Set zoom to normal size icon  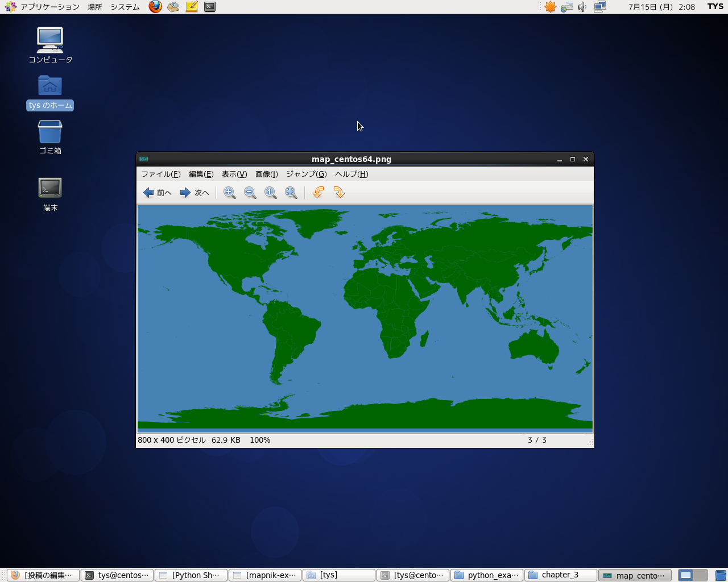click(x=271, y=193)
